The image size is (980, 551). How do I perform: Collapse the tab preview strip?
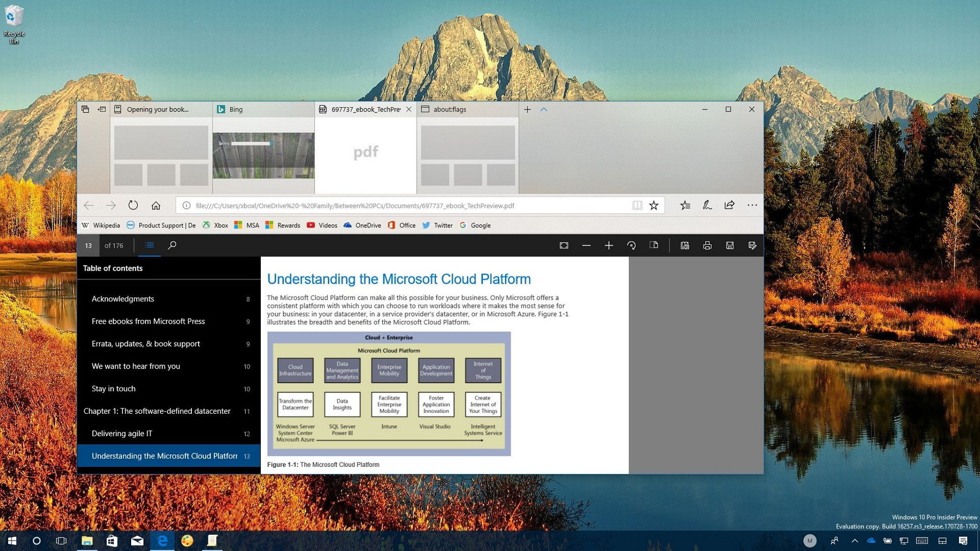[544, 109]
